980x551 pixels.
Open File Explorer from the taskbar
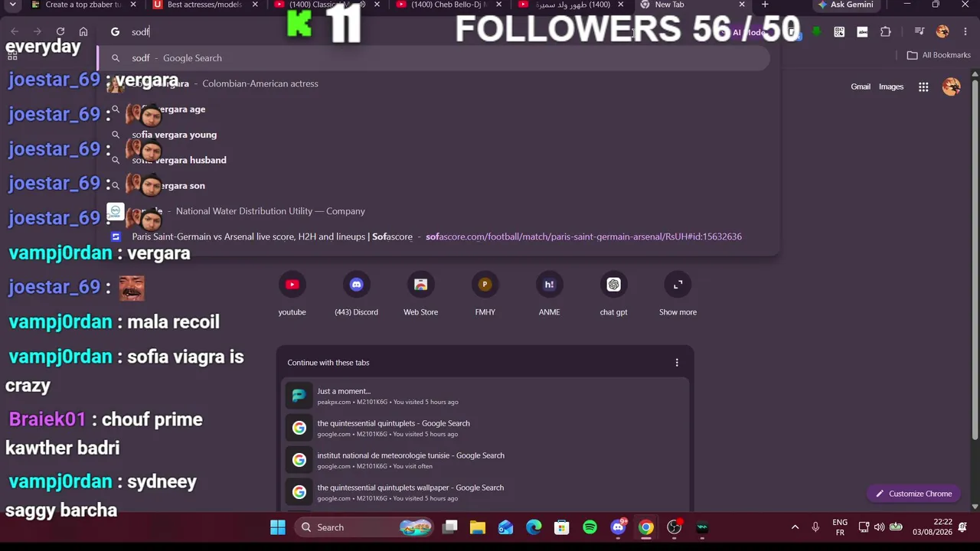(478, 527)
